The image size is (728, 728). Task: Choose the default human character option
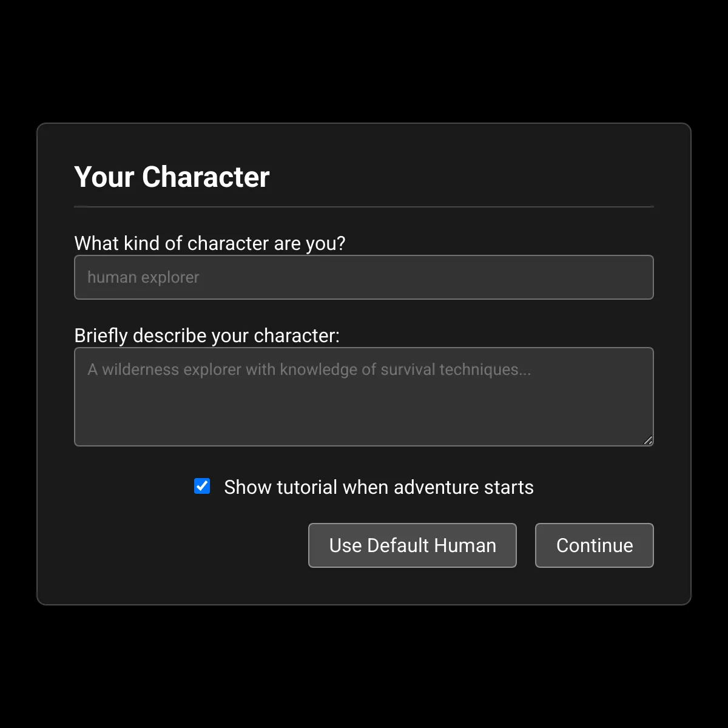tap(413, 545)
